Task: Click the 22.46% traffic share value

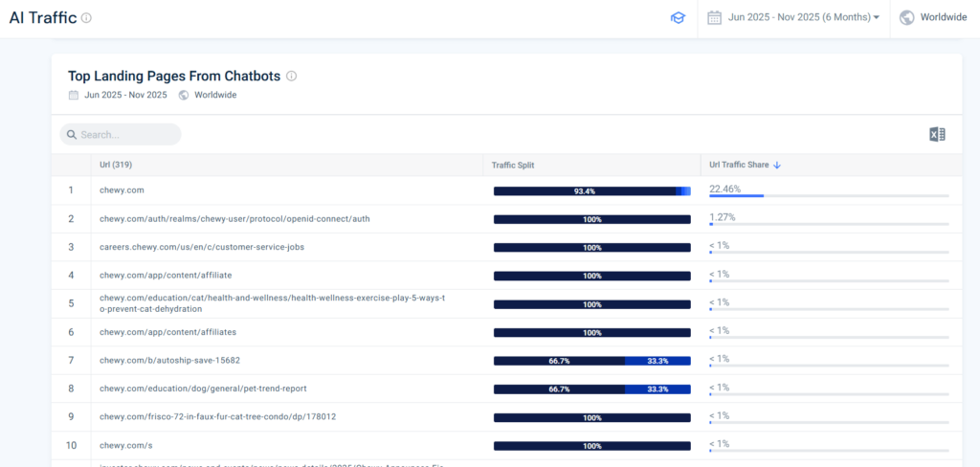Action: coord(724,189)
